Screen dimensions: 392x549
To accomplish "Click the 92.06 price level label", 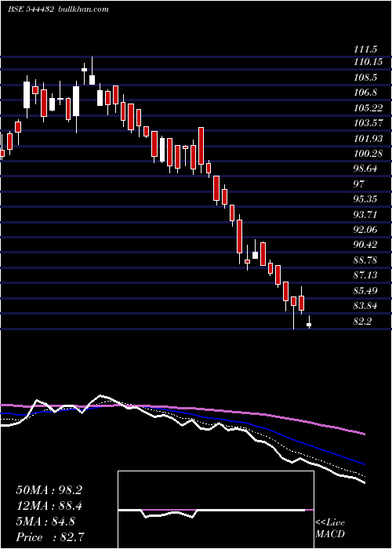I will pos(366,229).
